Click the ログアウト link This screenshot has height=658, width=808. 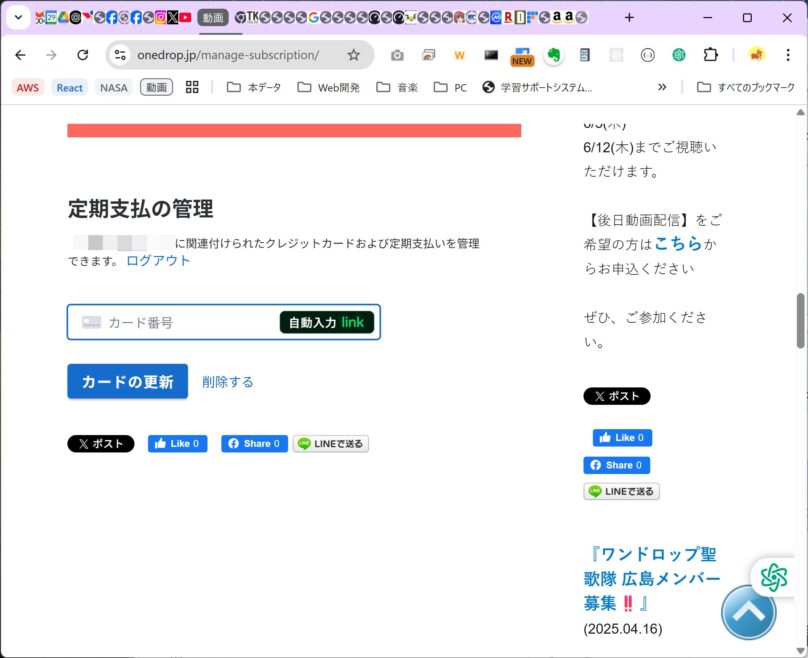(158, 260)
